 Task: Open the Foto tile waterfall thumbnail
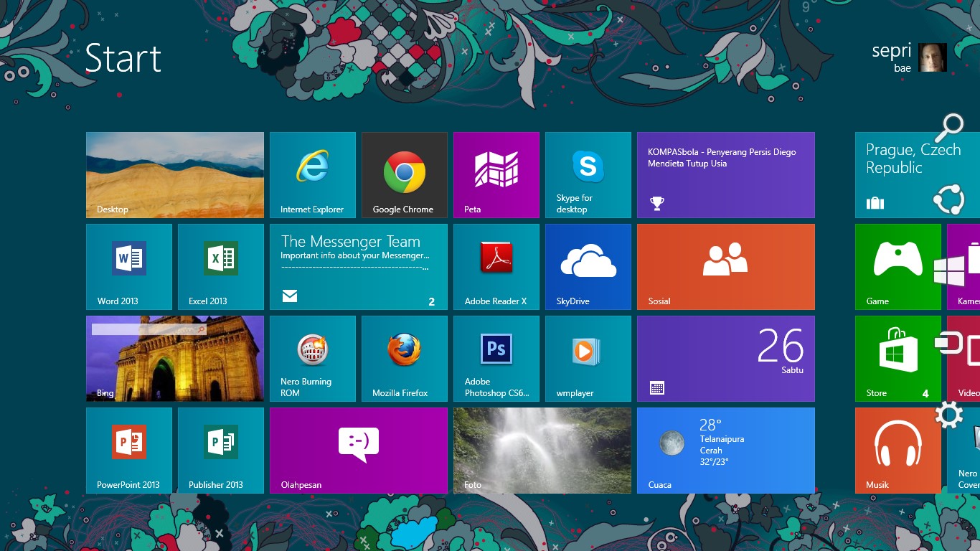point(542,450)
